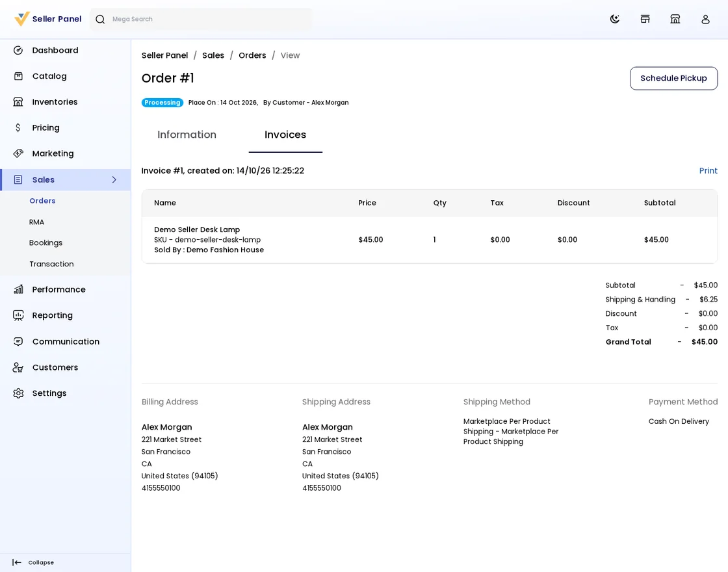Click the Qty column header

pos(439,203)
